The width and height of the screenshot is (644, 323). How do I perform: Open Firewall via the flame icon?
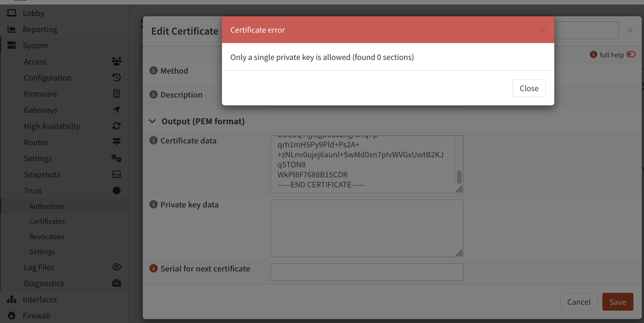coord(12,315)
